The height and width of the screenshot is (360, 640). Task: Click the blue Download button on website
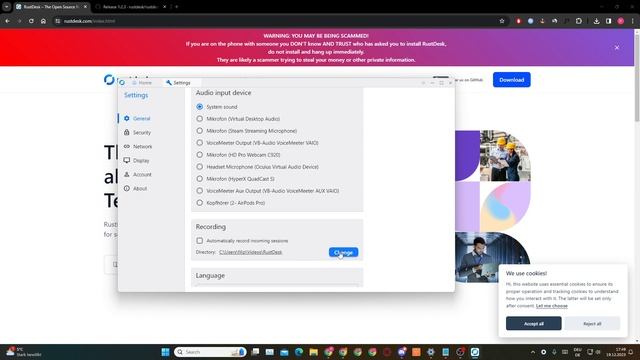click(x=511, y=80)
